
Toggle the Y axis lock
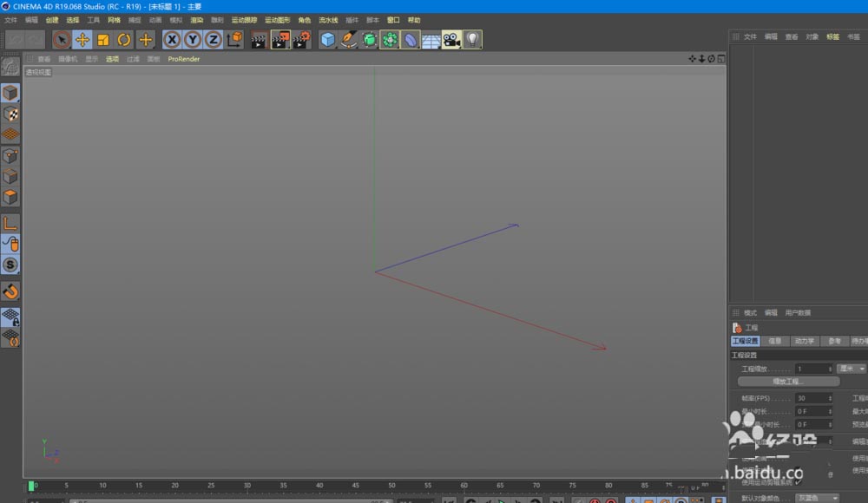(192, 39)
